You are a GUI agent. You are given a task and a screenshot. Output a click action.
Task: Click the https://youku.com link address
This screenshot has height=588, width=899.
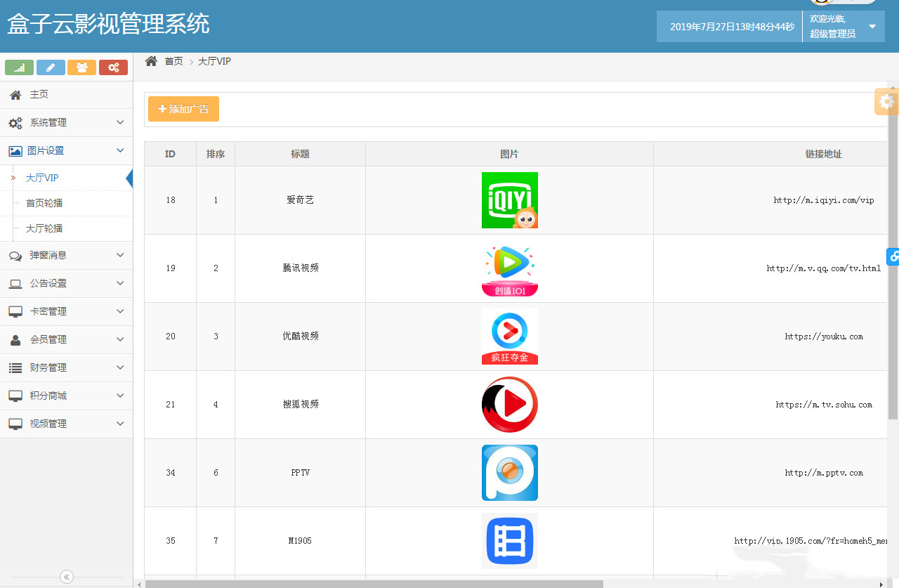pyautogui.click(x=824, y=337)
